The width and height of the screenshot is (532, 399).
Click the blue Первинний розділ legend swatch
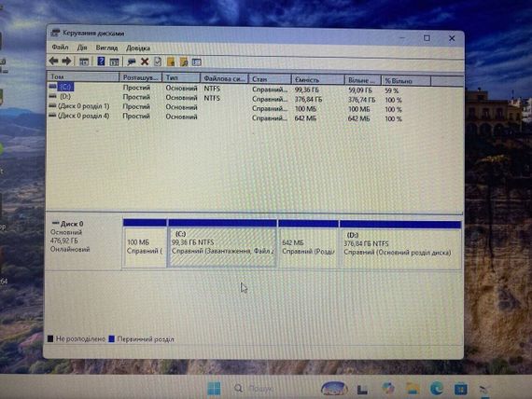111,338
